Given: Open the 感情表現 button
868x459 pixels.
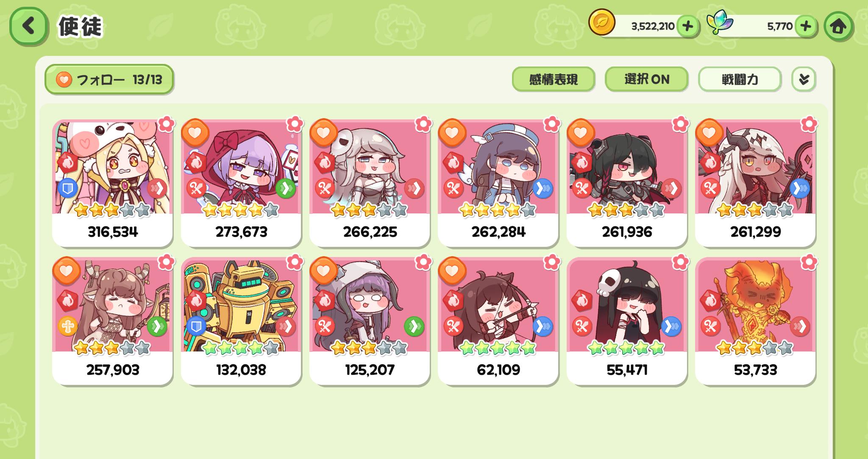Looking at the screenshot, I should tap(554, 79).
